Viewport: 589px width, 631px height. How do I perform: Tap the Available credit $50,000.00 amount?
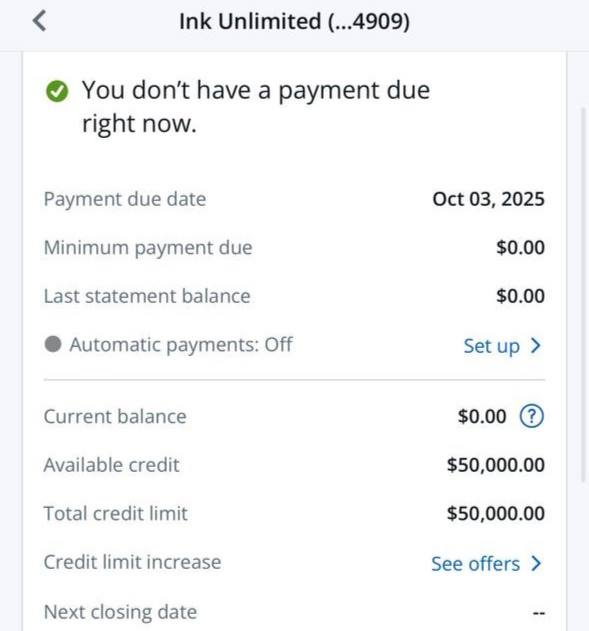pos(496,465)
